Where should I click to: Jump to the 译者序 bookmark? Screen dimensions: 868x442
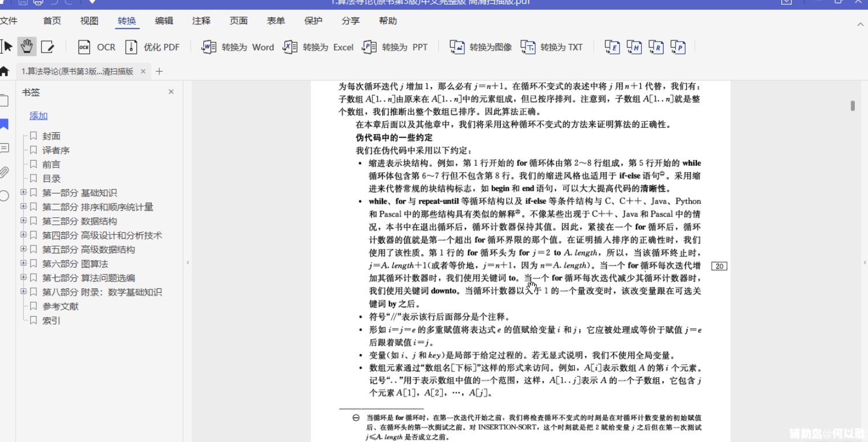pos(56,150)
